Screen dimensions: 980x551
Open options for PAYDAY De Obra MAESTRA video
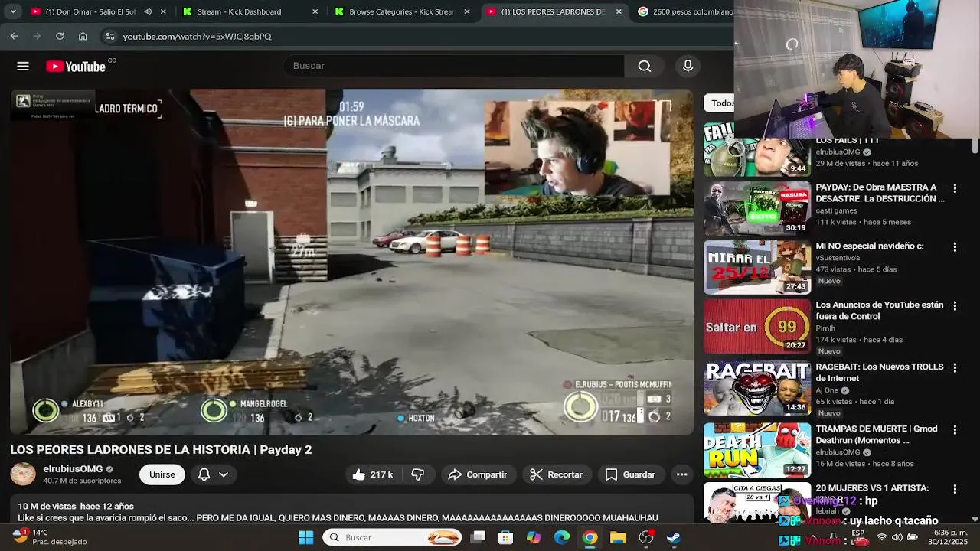click(955, 188)
